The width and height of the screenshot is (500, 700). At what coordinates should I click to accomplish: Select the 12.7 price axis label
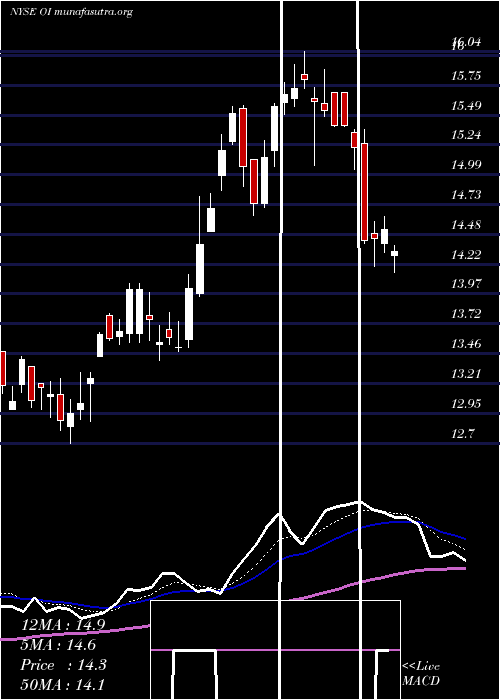tap(463, 433)
